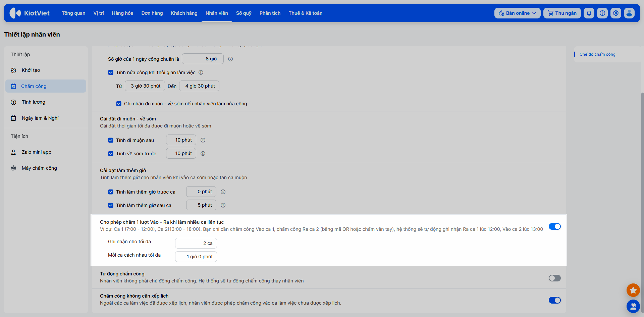Click the cart icon in Thu ngân button
The height and width of the screenshot is (317, 644).
coord(550,13)
